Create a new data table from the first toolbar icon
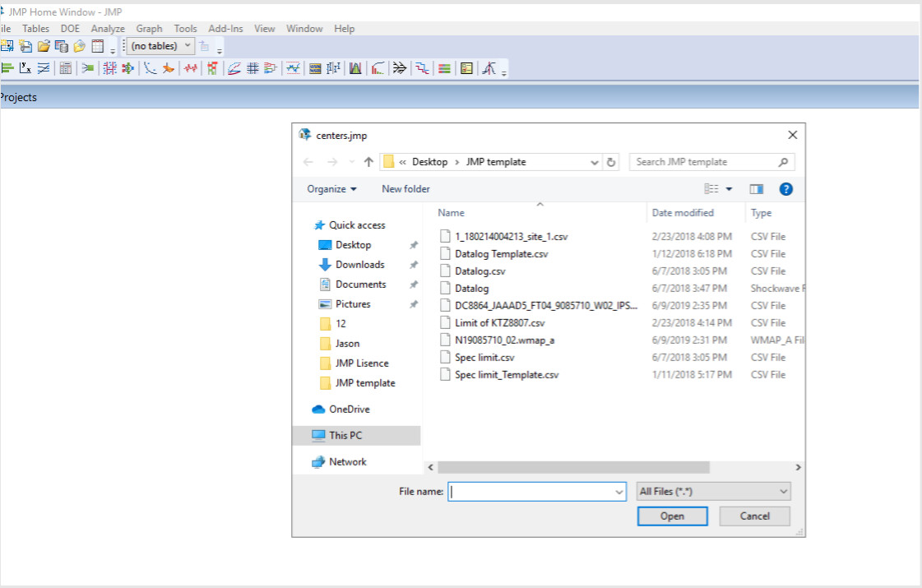 9,46
